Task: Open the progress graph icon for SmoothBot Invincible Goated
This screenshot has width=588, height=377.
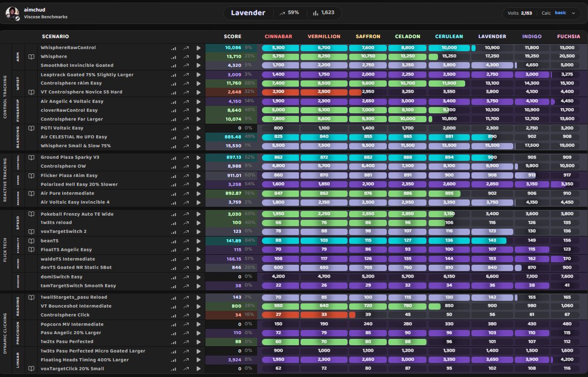Action: (x=186, y=65)
